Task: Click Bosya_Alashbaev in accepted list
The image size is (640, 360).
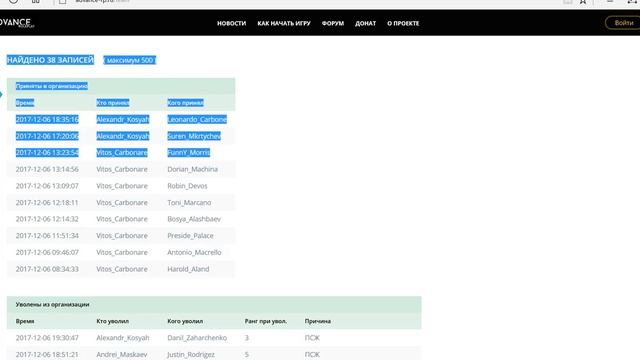Action: click(194, 219)
